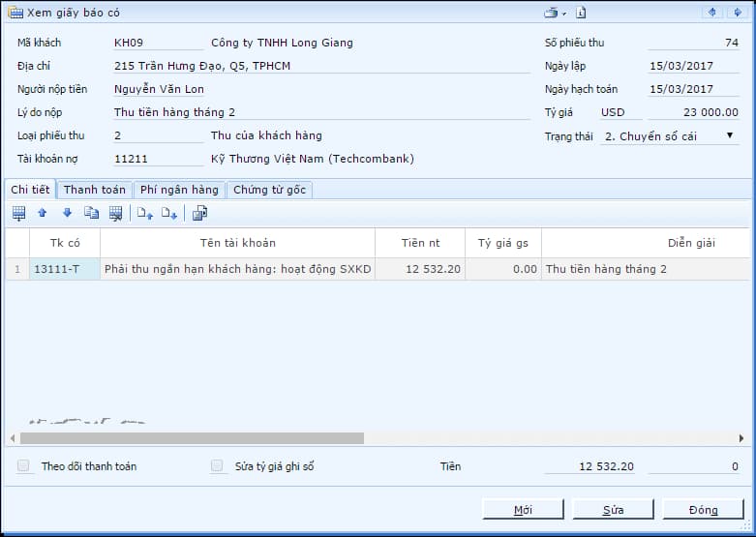756x537 pixels.
Task: Click the Tk có column header
Action: (x=65, y=243)
